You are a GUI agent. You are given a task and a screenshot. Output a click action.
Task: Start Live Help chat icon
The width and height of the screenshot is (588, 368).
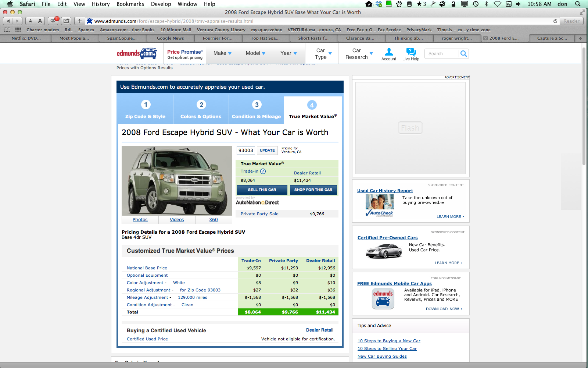(x=410, y=54)
